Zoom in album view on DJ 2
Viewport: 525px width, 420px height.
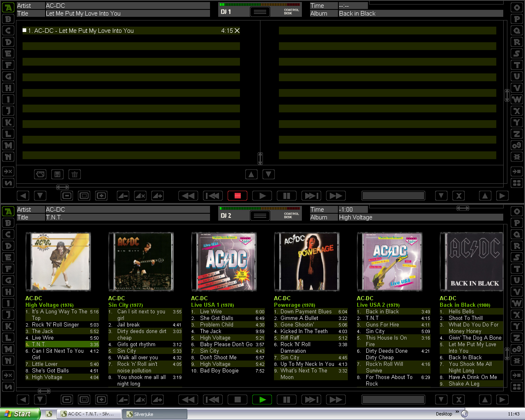pyautogui.click(x=101, y=399)
